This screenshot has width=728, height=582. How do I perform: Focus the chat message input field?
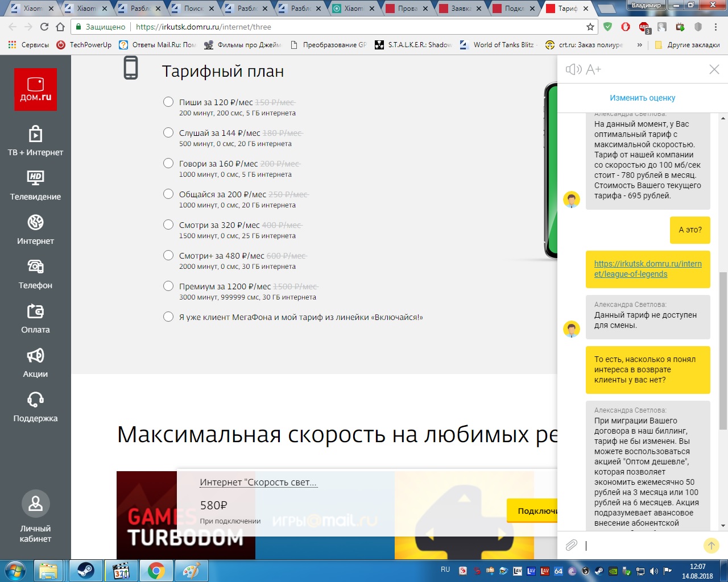click(x=642, y=546)
